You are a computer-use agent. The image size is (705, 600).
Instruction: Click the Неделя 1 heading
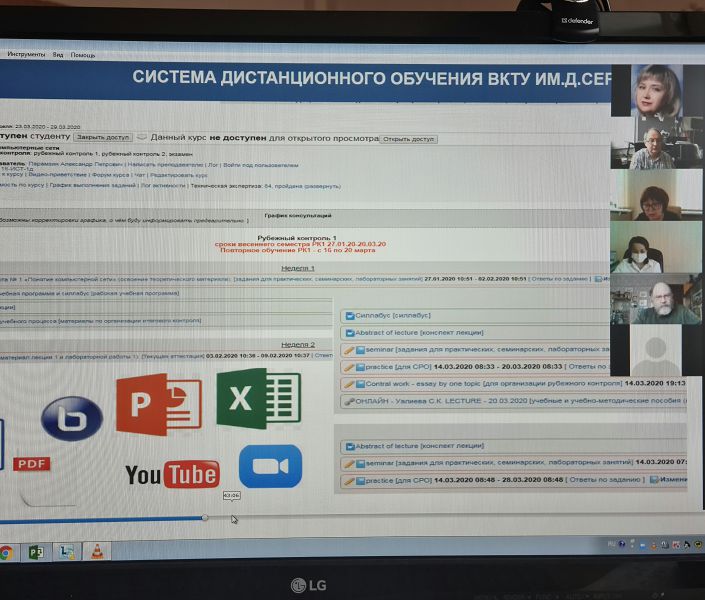298,268
